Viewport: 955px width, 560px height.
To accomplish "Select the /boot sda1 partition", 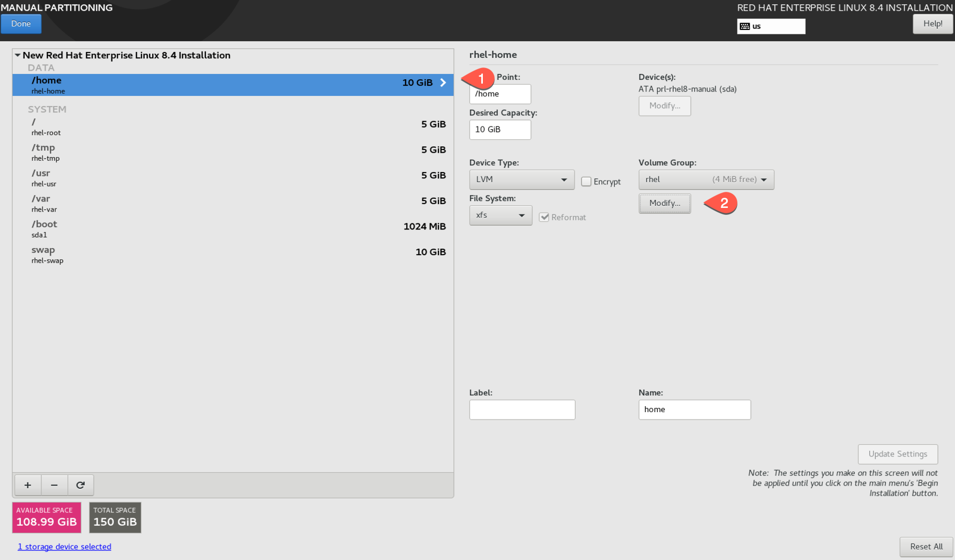I will click(x=233, y=229).
